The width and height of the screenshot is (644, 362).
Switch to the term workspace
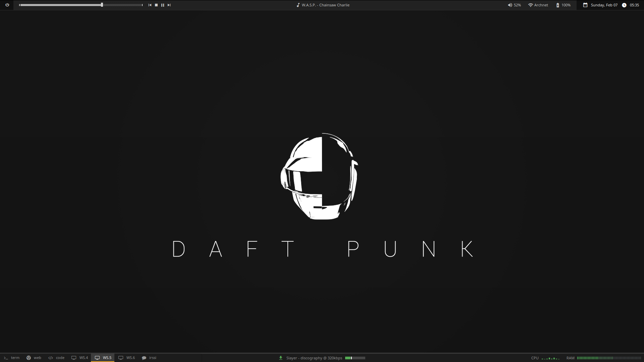[x=12, y=358]
